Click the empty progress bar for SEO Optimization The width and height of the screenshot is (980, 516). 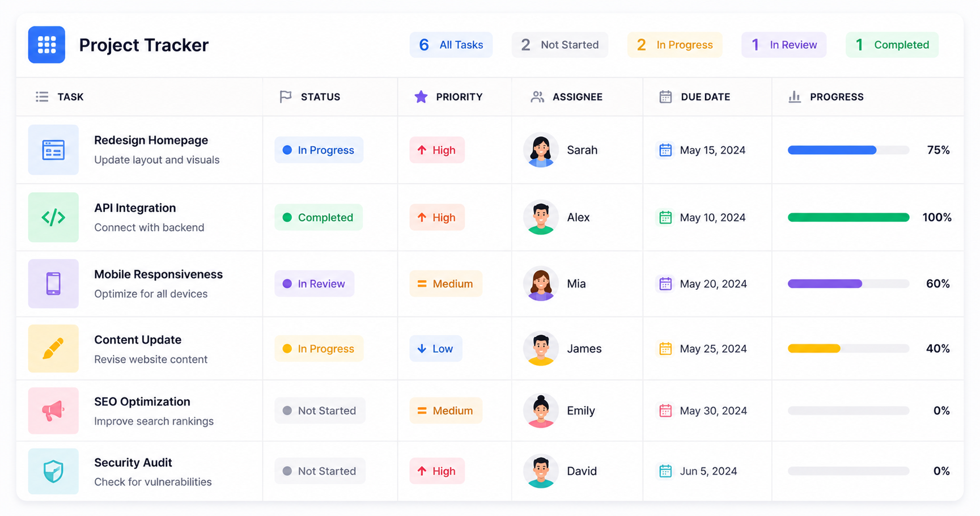point(849,411)
